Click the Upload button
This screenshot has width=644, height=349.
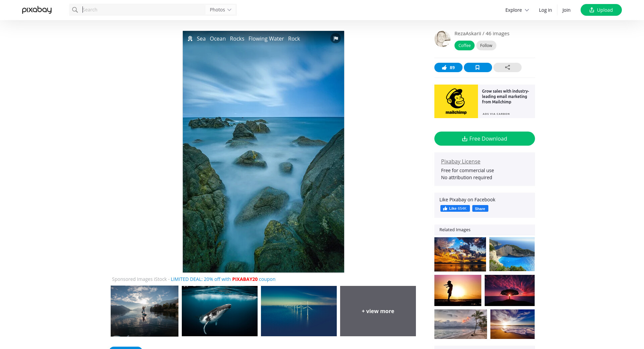601,10
